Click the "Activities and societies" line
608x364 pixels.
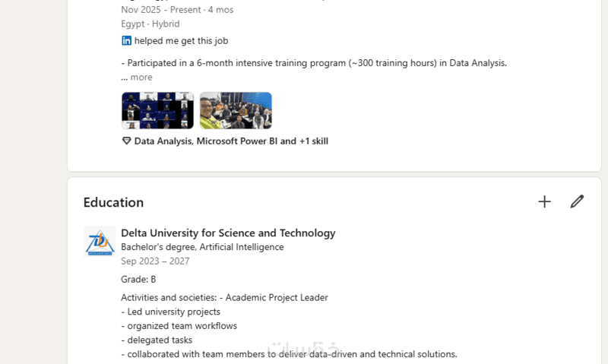[x=224, y=298]
